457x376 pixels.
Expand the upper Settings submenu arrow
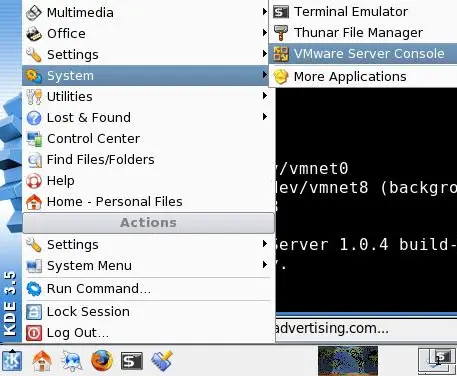coord(265,54)
